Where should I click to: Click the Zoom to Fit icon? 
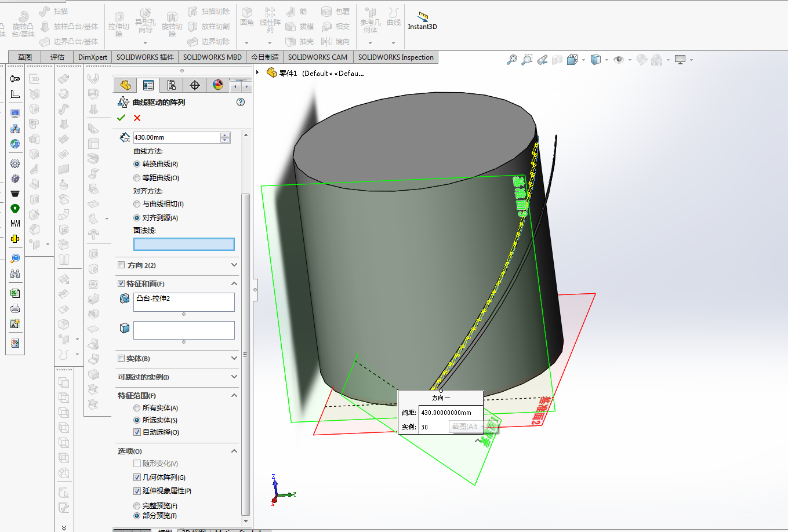click(511, 60)
